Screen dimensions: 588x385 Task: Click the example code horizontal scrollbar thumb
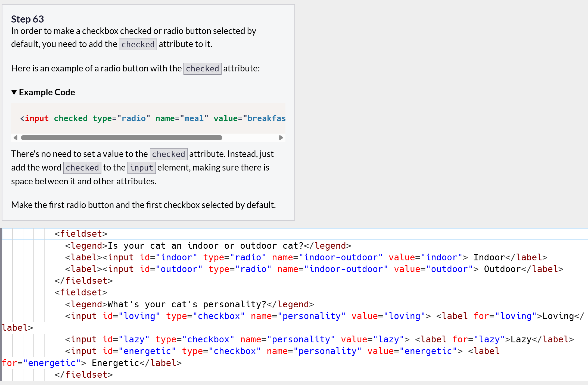[122, 138]
